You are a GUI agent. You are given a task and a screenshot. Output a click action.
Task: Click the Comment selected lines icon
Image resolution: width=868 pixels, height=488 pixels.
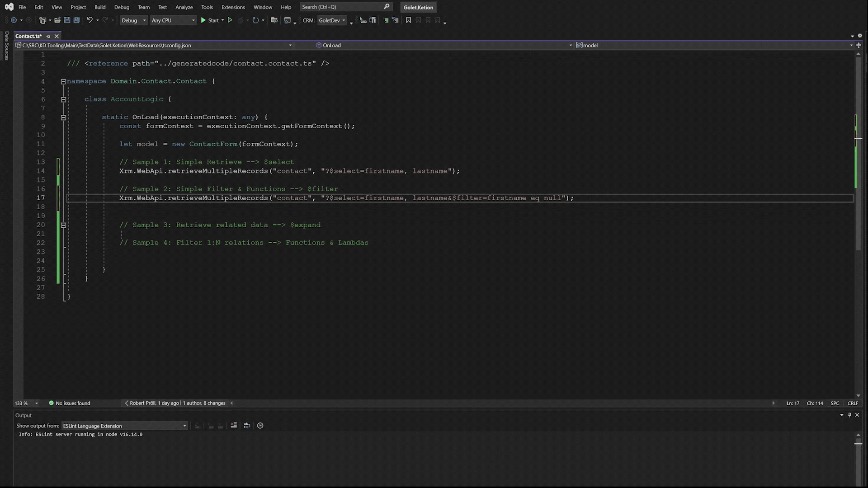[x=386, y=20]
